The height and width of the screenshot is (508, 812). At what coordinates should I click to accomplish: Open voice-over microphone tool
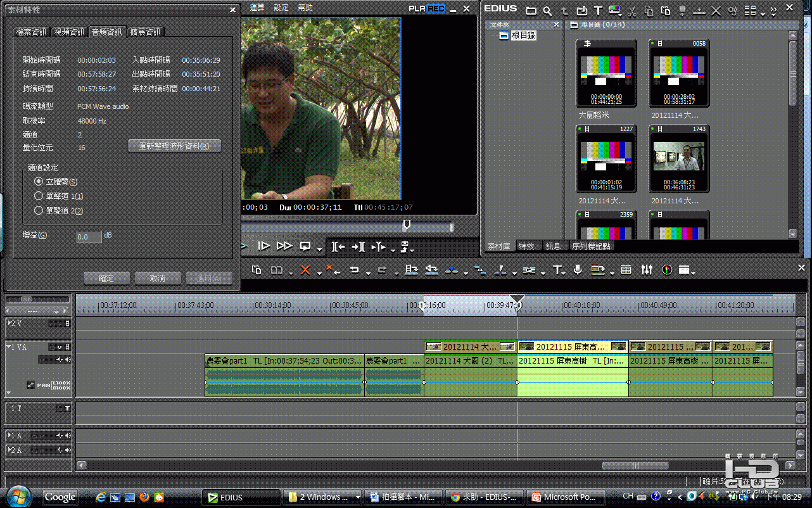(x=578, y=270)
